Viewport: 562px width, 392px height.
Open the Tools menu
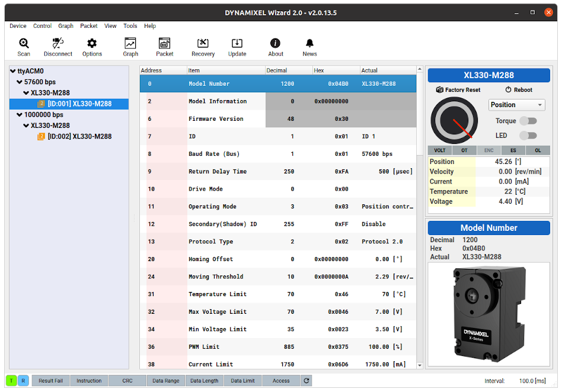coord(130,26)
